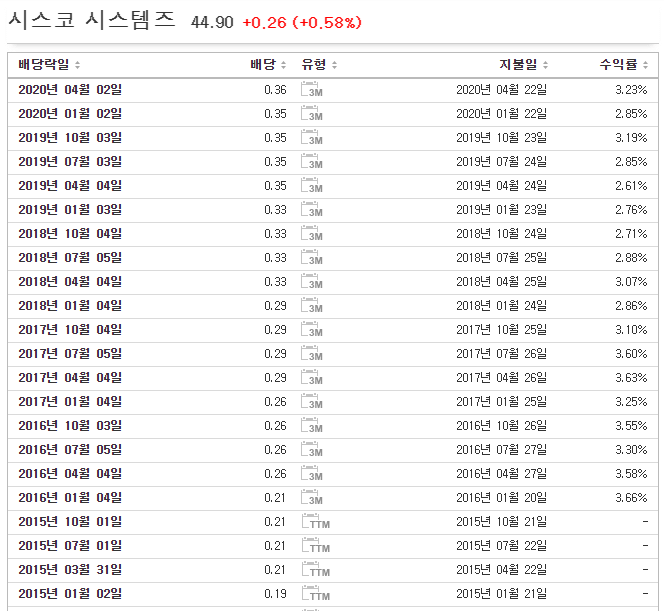The image size is (664, 611).
Task: Select ex-dividend date 2015년 03월 31일
Action: pyautogui.click(x=70, y=570)
